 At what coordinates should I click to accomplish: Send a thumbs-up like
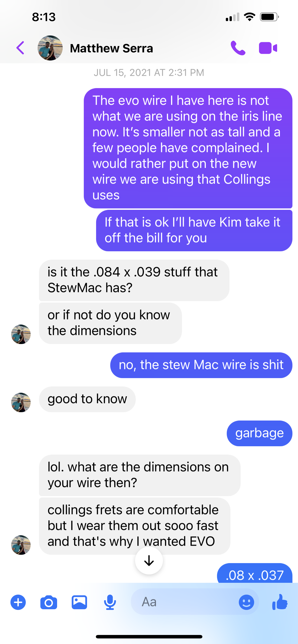(280, 602)
